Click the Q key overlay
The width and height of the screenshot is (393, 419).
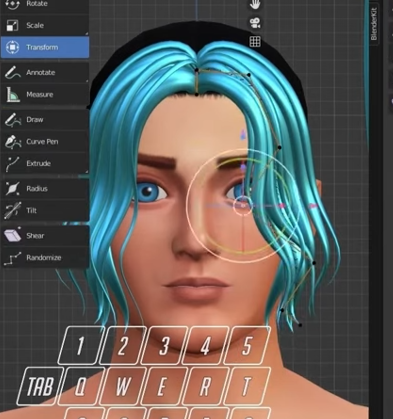tap(80, 386)
